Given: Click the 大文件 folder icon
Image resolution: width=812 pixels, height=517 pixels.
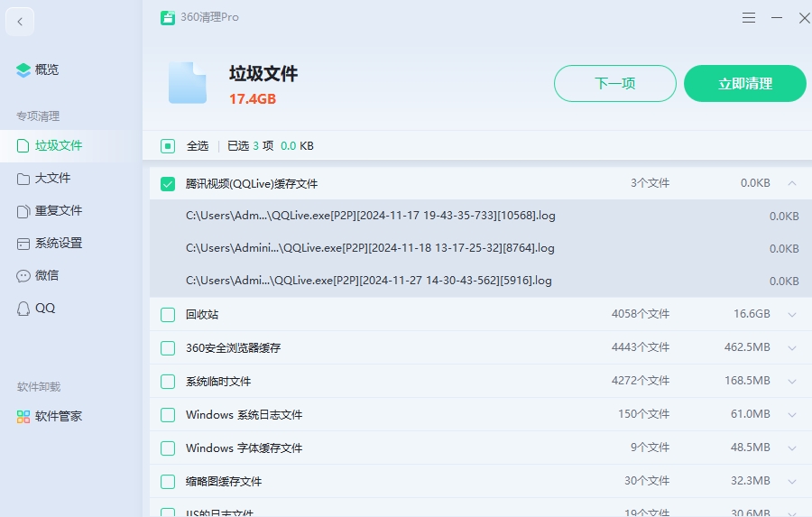Looking at the screenshot, I should point(23,179).
